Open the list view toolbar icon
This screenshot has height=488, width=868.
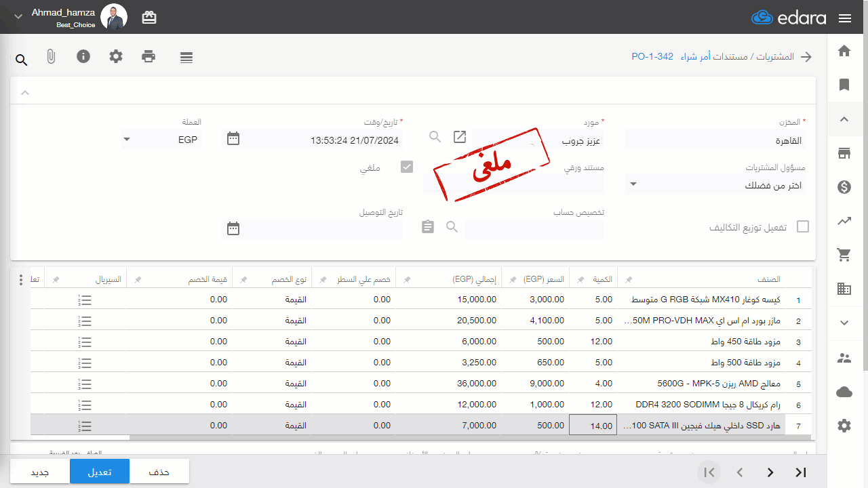(186, 58)
